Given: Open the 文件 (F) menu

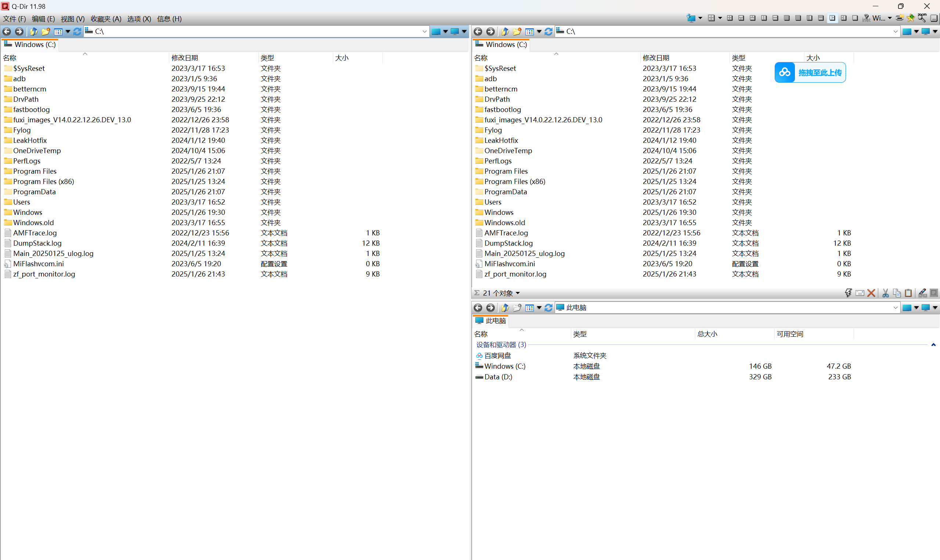Looking at the screenshot, I should pos(14,19).
